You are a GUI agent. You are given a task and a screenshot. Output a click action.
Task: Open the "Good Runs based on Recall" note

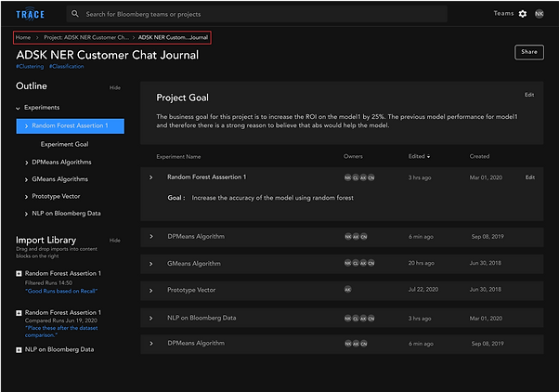coord(61,291)
